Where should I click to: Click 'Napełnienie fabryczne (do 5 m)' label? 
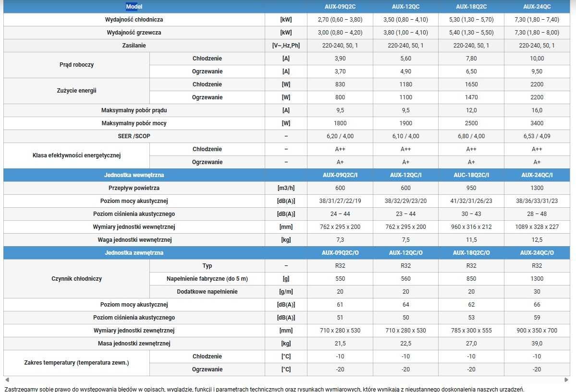click(x=207, y=279)
